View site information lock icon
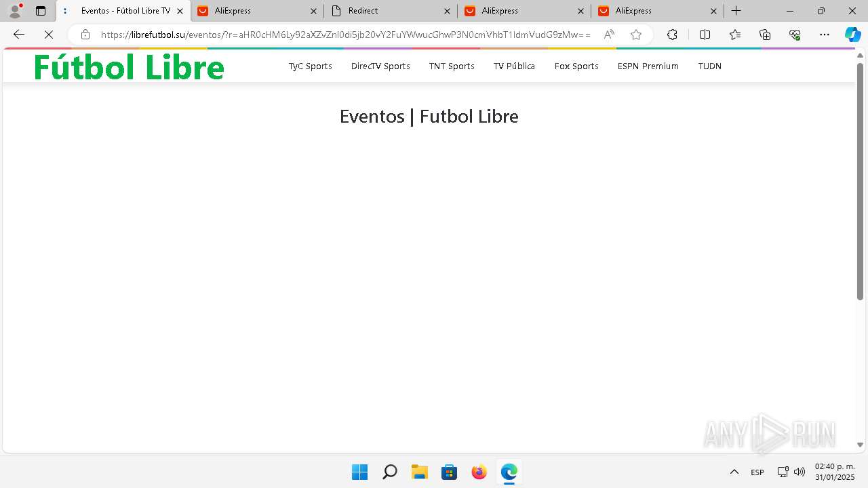The width and height of the screenshot is (868, 488). pyautogui.click(x=85, y=35)
